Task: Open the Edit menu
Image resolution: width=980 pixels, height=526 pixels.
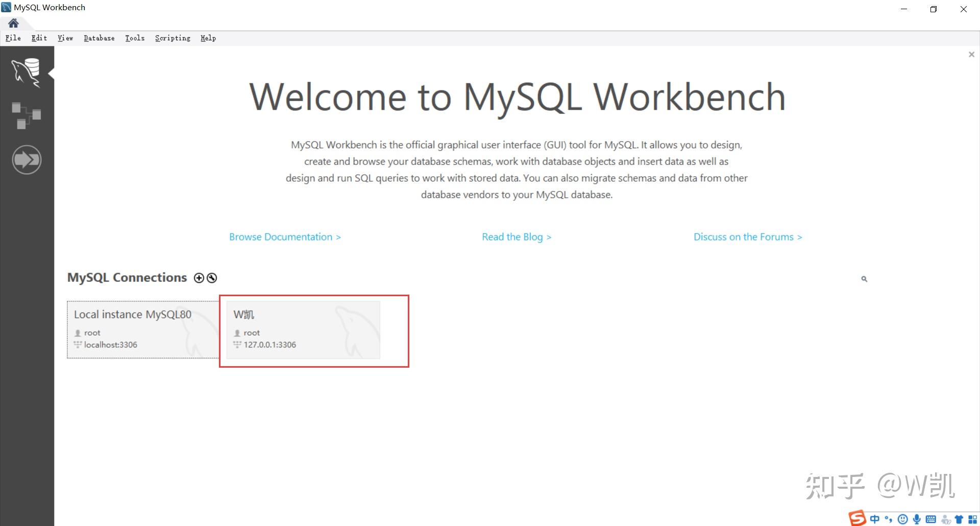Action: click(39, 38)
